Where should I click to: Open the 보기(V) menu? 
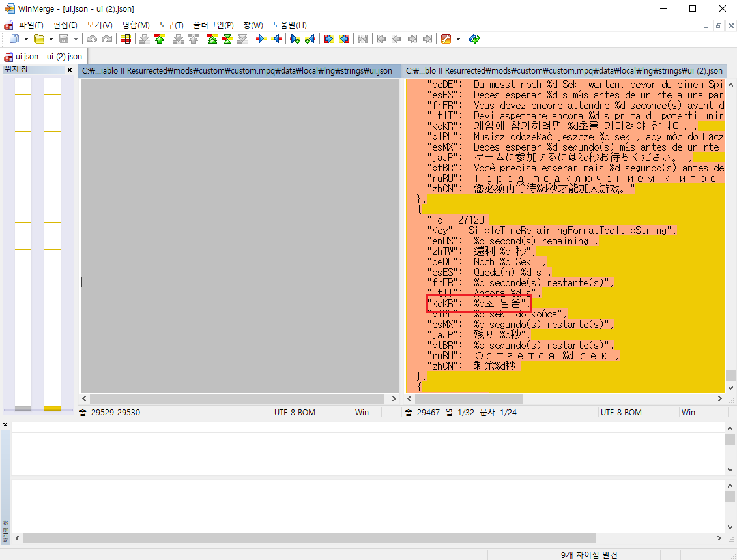click(x=99, y=25)
